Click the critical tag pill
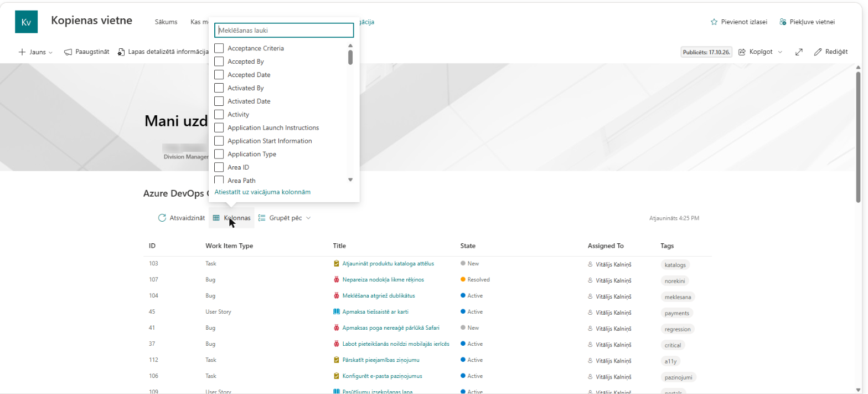868x394 pixels. pyautogui.click(x=673, y=345)
